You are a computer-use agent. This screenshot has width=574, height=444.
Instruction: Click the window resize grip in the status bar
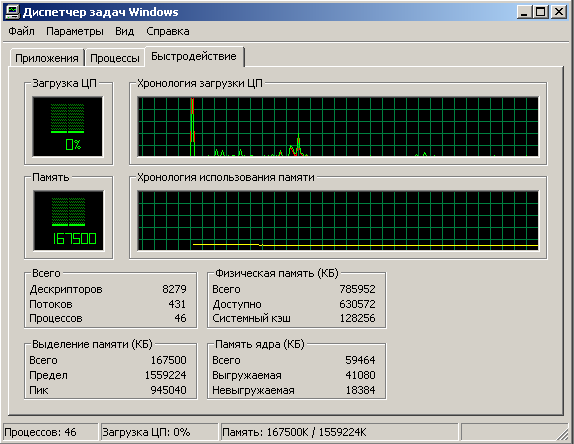pyautogui.click(x=562, y=434)
